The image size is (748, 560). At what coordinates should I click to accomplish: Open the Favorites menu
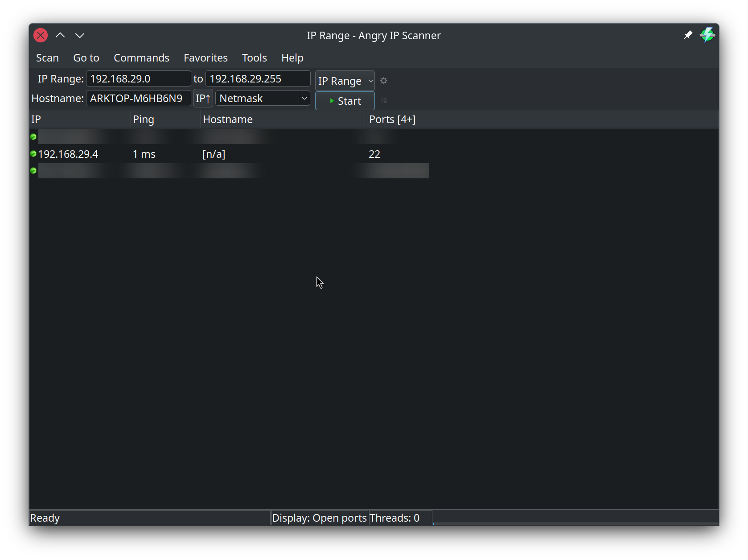tap(205, 58)
